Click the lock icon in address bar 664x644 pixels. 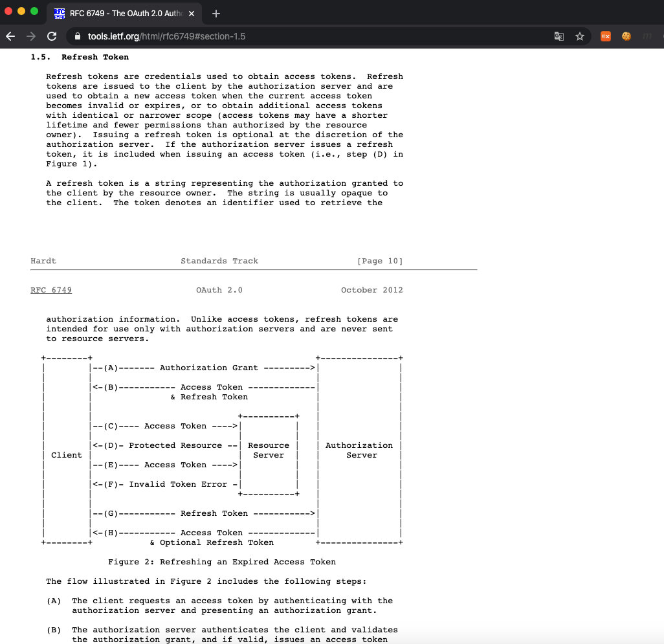click(x=78, y=36)
